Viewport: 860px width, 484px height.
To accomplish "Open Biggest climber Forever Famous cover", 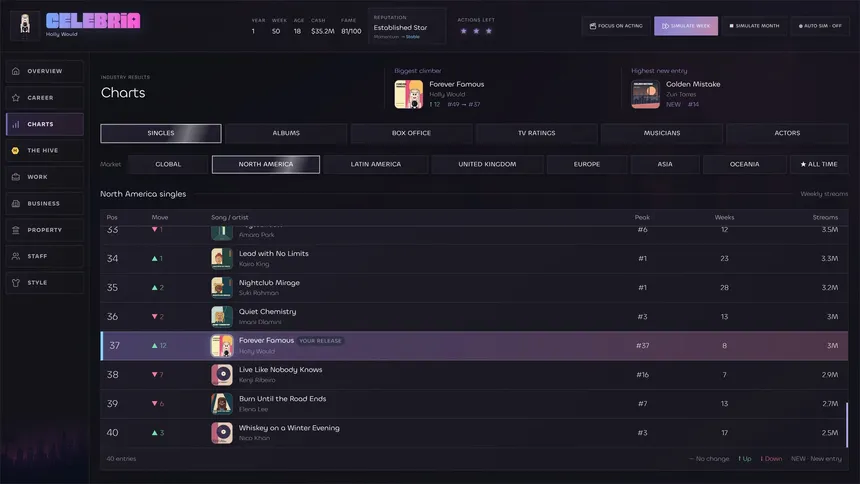I will [x=409, y=94].
